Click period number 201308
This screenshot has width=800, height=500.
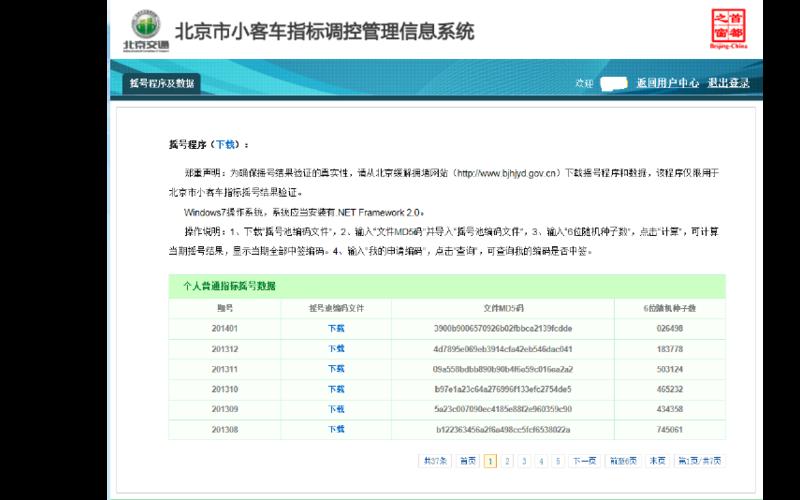click(224, 430)
